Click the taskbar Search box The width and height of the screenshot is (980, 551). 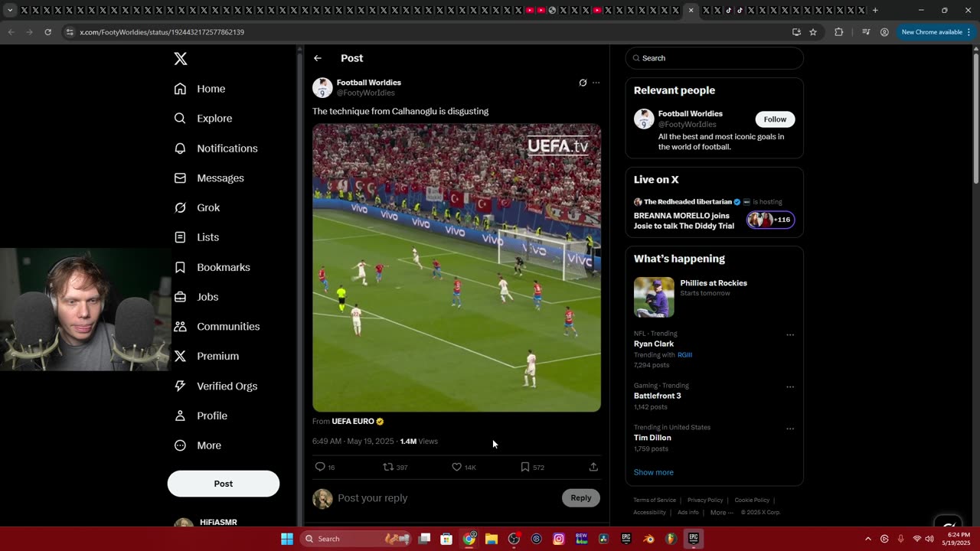[355, 539]
